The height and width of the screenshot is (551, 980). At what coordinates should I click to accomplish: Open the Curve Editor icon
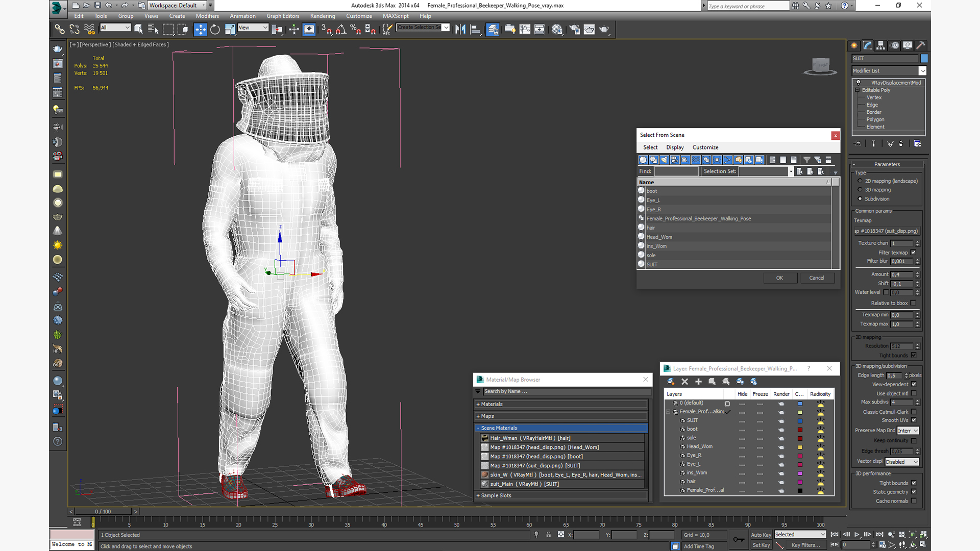tap(525, 30)
